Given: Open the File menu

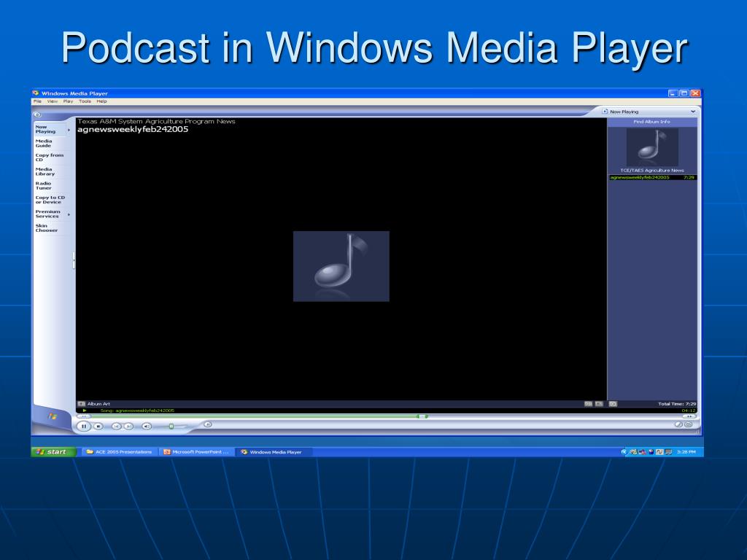Looking at the screenshot, I should (38, 101).
